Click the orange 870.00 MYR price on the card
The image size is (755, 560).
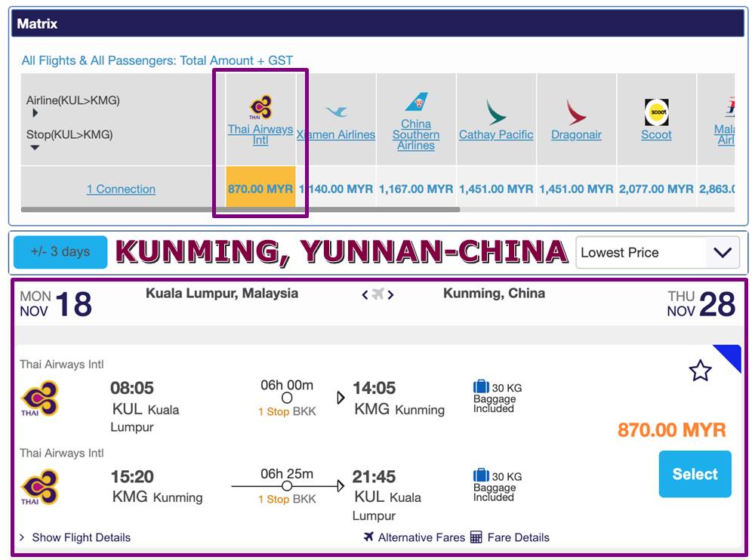coord(672,429)
